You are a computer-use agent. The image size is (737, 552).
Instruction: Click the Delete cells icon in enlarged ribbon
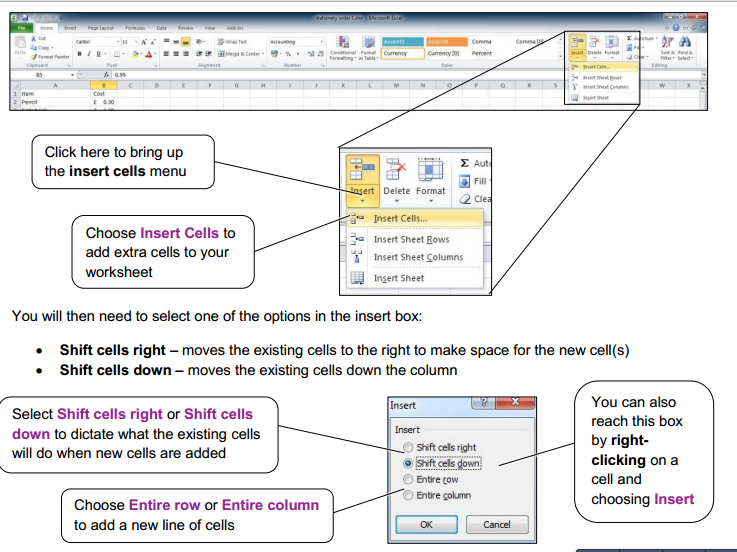[396, 173]
